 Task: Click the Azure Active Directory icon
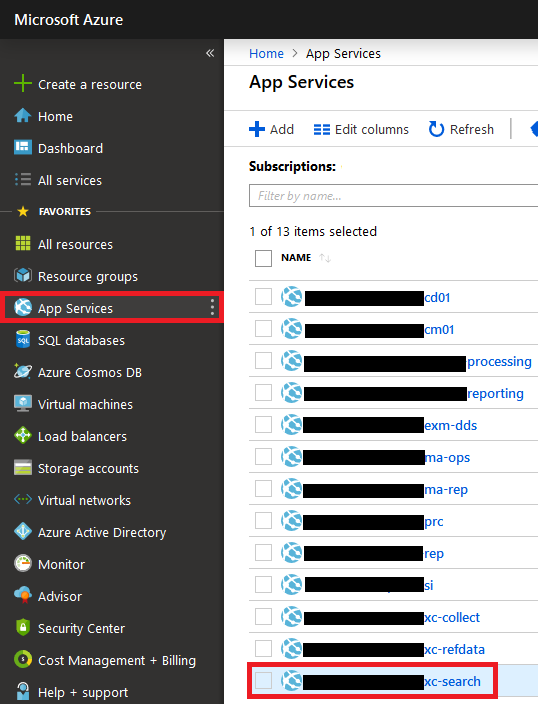click(22, 532)
